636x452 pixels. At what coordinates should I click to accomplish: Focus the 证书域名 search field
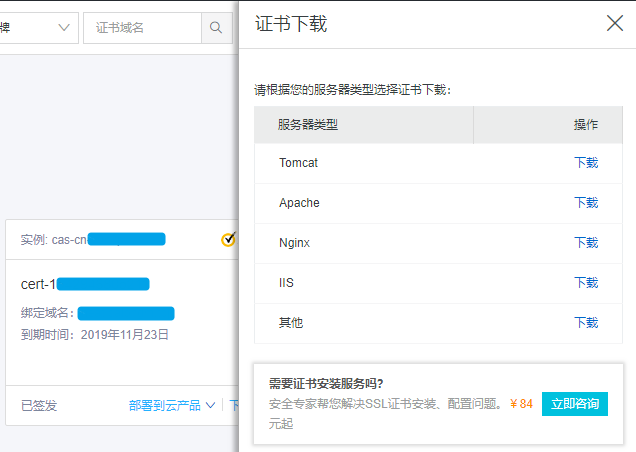[142, 27]
